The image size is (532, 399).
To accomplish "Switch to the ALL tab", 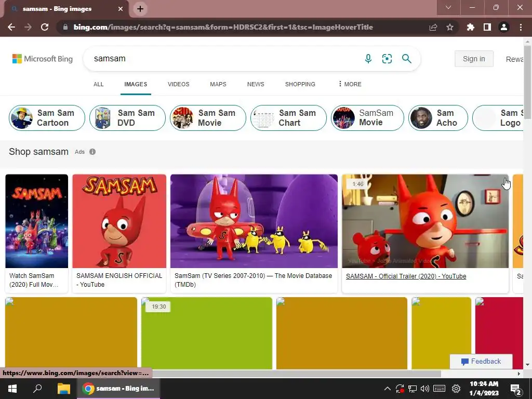I will pyautogui.click(x=98, y=84).
